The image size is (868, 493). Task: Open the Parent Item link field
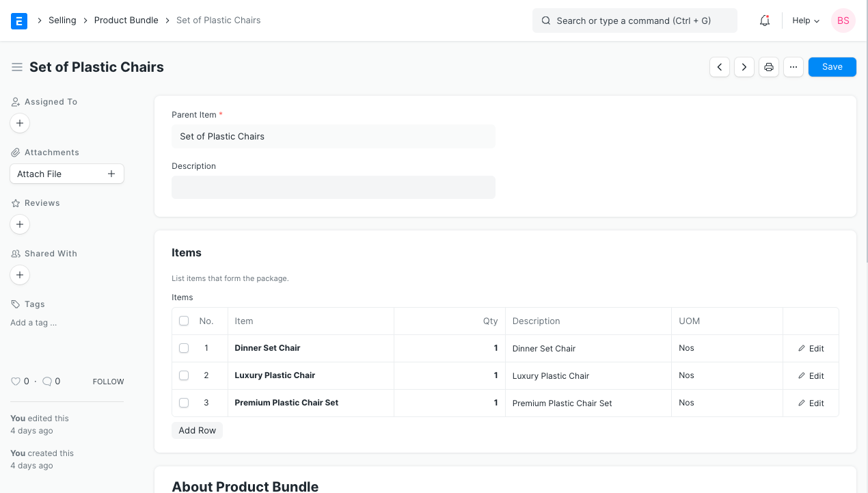pyautogui.click(x=333, y=137)
